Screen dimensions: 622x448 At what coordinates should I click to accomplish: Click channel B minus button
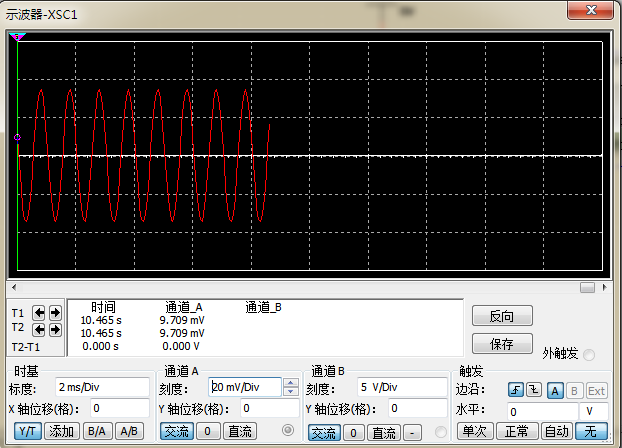(412, 433)
